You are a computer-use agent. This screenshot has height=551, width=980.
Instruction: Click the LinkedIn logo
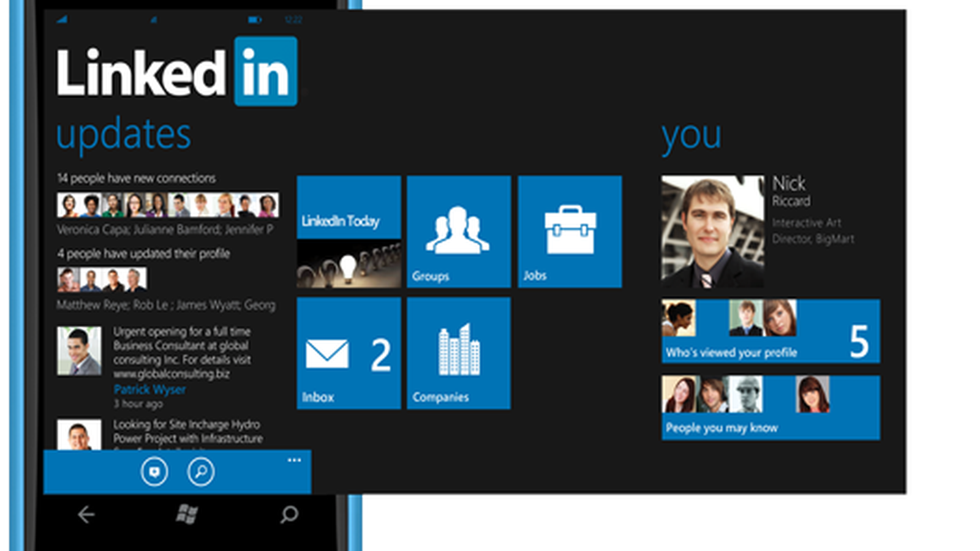177,72
